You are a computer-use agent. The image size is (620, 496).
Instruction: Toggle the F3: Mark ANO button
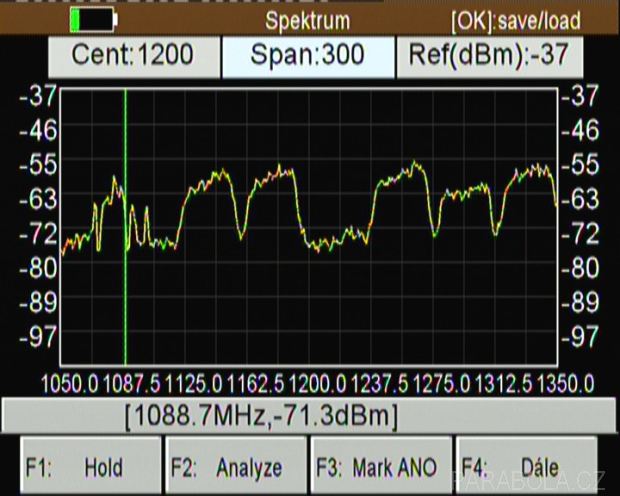[381, 466]
